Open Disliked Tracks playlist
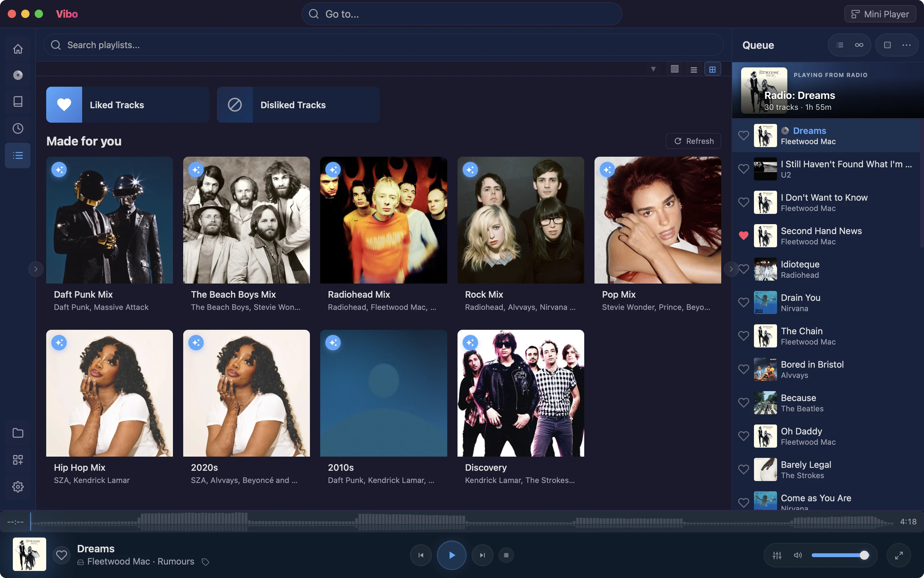This screenshot has height=578, width=924. click(x=298, y=105)
